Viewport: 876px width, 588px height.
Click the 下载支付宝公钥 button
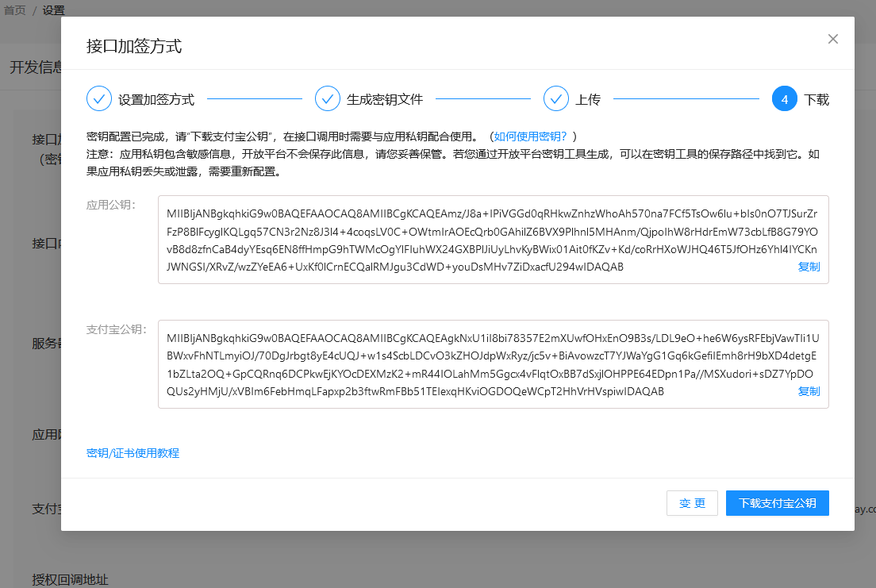click(x=777, y=503)
